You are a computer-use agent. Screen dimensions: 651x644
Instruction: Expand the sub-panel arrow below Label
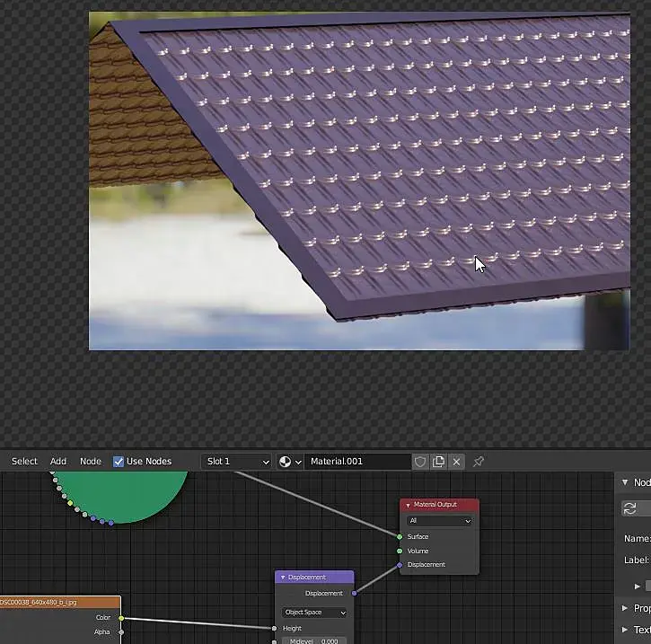pyautogui.click(x=638, y=587)
